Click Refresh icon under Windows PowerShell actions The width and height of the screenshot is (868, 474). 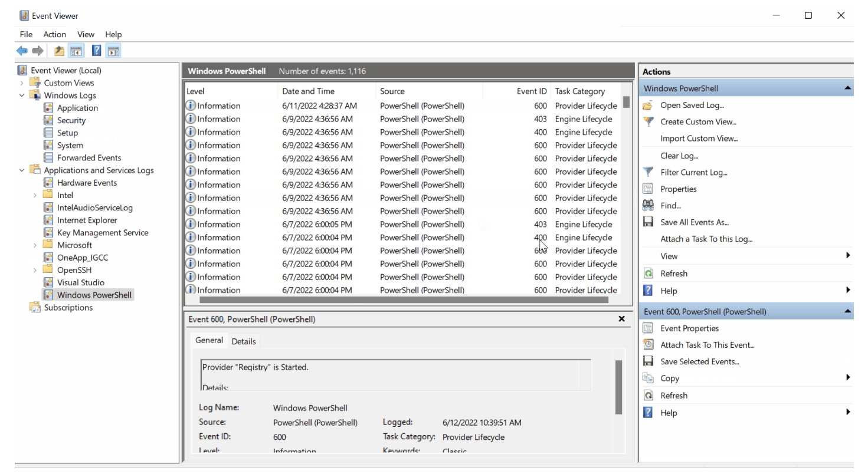tap(648, 274)
